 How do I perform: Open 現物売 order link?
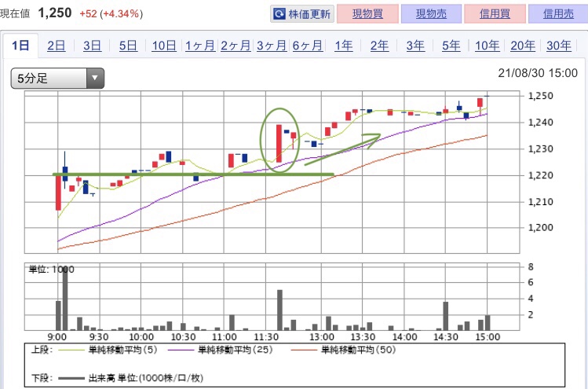click(x=431, y=14)
